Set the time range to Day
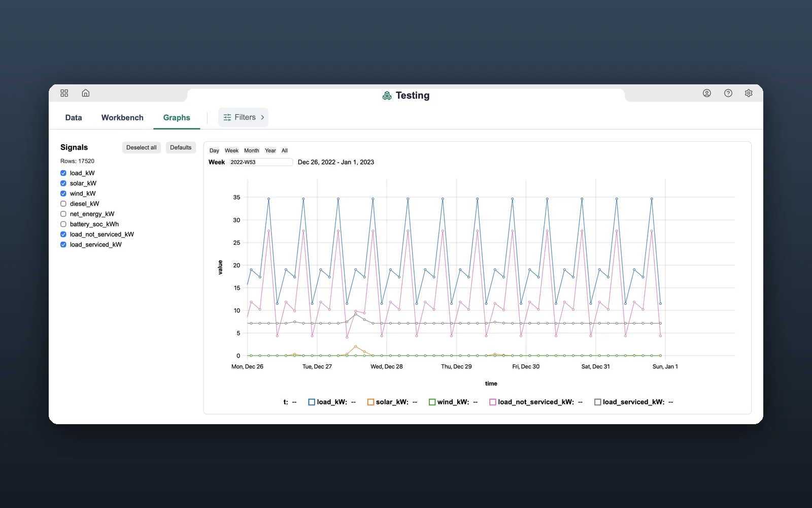The height and width of the screenshot is (508, 812). coord(214,150)
